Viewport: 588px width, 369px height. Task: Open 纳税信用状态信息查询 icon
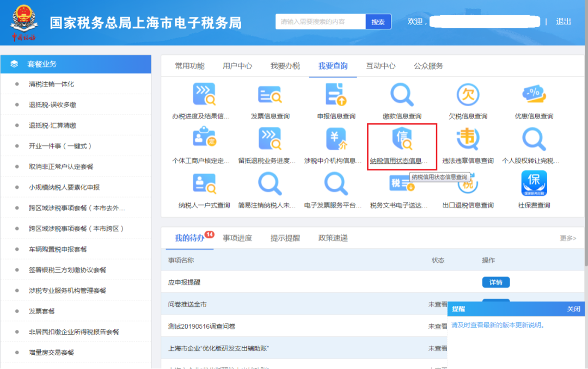402,138
